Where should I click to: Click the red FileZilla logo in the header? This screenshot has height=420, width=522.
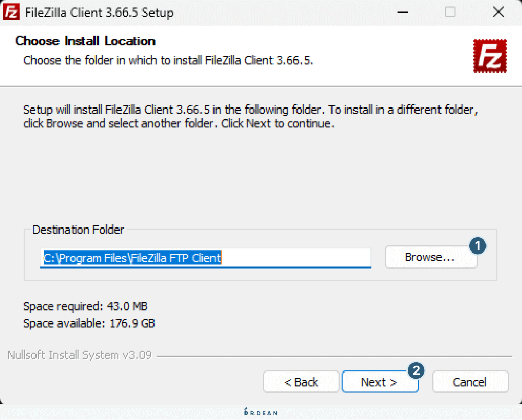pos(490,55)
